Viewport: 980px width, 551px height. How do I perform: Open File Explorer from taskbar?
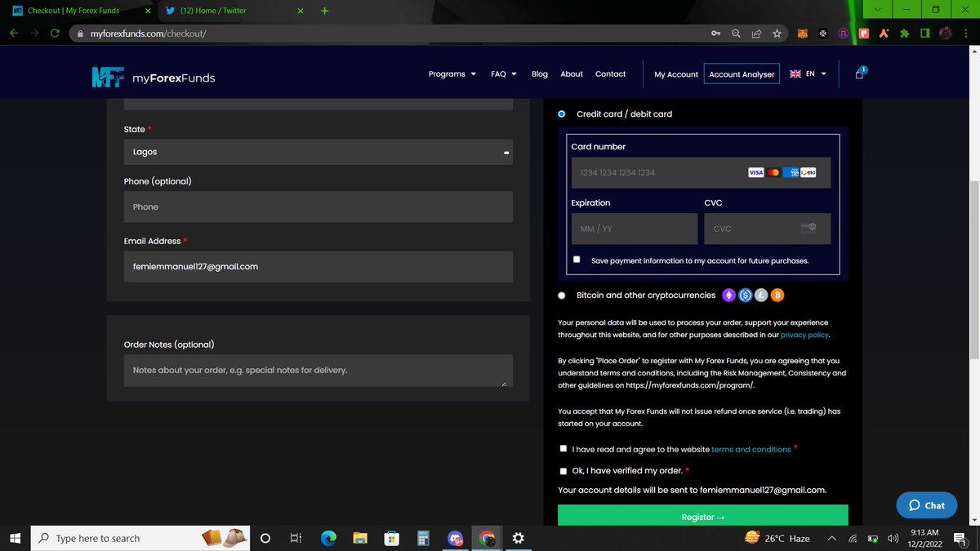(x=360, y=539)
